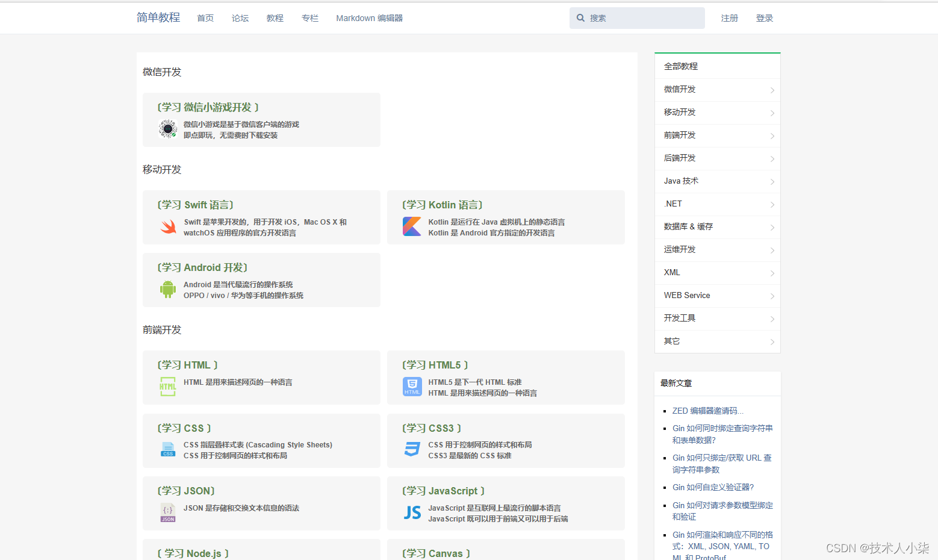Viewport: 938px width, 560px height.
Task: Click the search magnifier icon
Action: point(580,18)
